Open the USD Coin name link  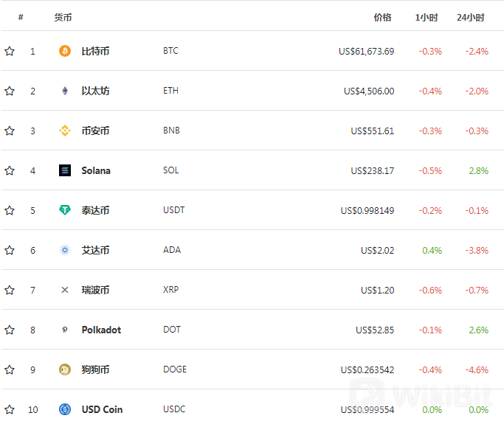click(103, 409)
